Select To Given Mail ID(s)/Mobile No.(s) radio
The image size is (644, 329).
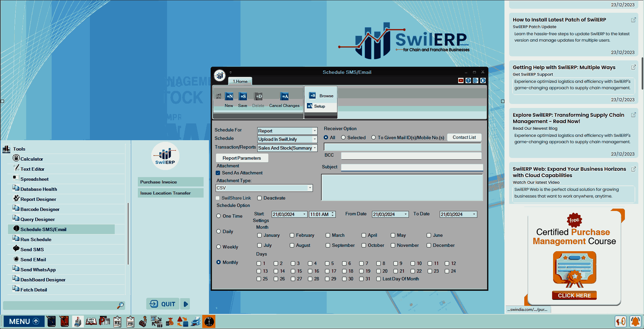coord(374,138)
